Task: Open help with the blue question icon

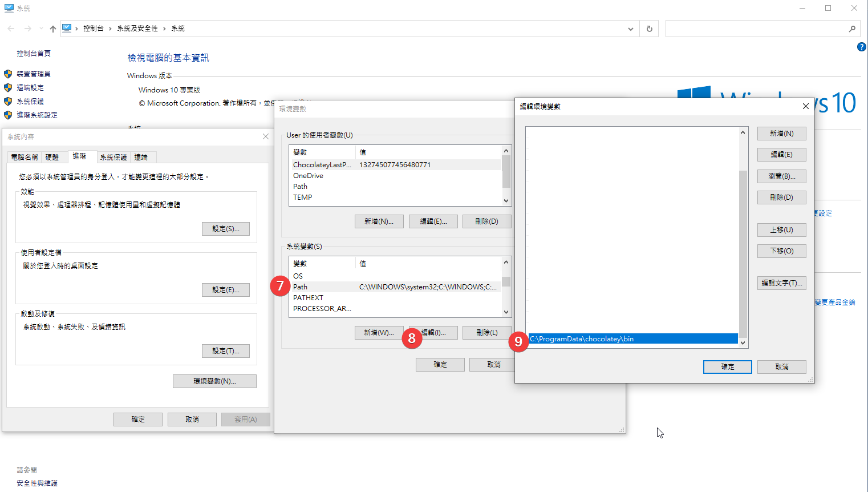Action: pos(861,47)
